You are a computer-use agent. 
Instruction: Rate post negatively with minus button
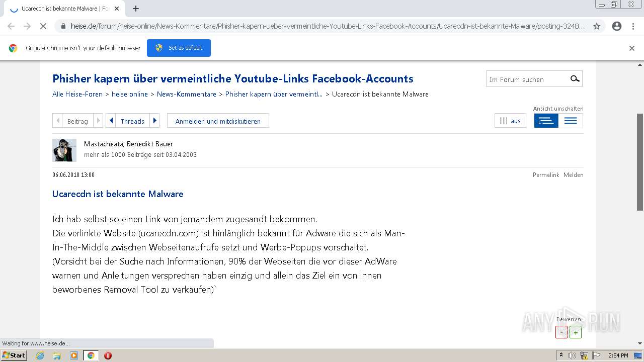pyautogui.click(x=561, y=332)
